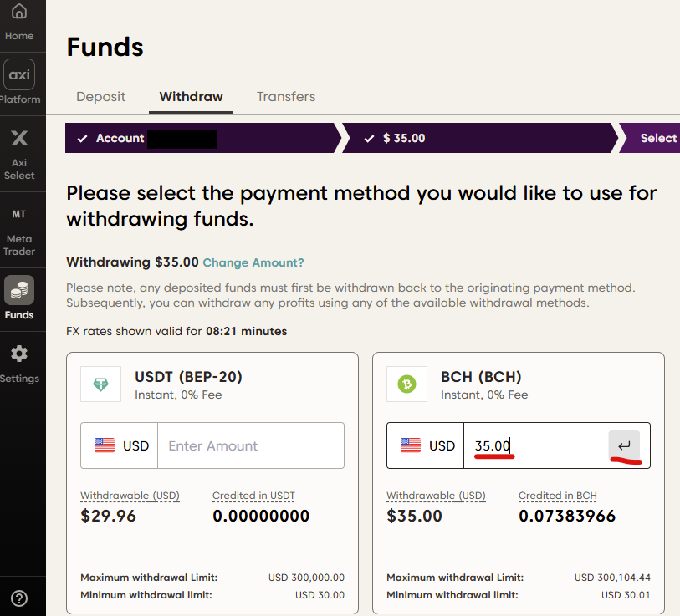Switch to the Transfers tab
This screenshot has width=680, height=616.
tap(286, 97)
